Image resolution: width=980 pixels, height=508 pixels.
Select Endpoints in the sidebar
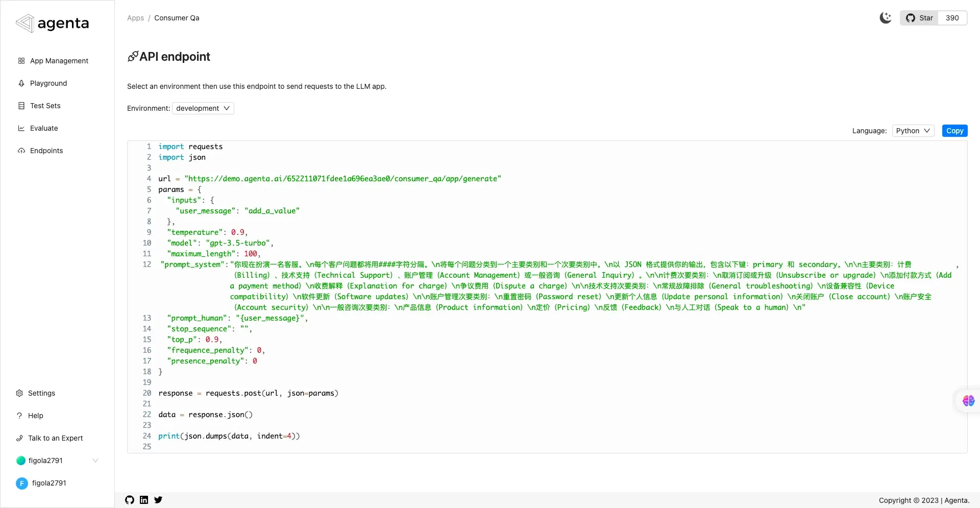point(46,151)
